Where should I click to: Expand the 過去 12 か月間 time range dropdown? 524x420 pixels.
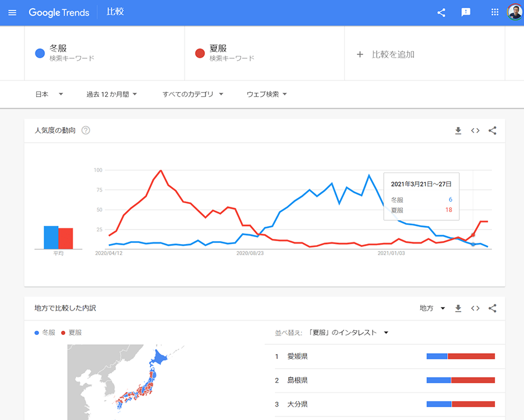coord(112,94)
